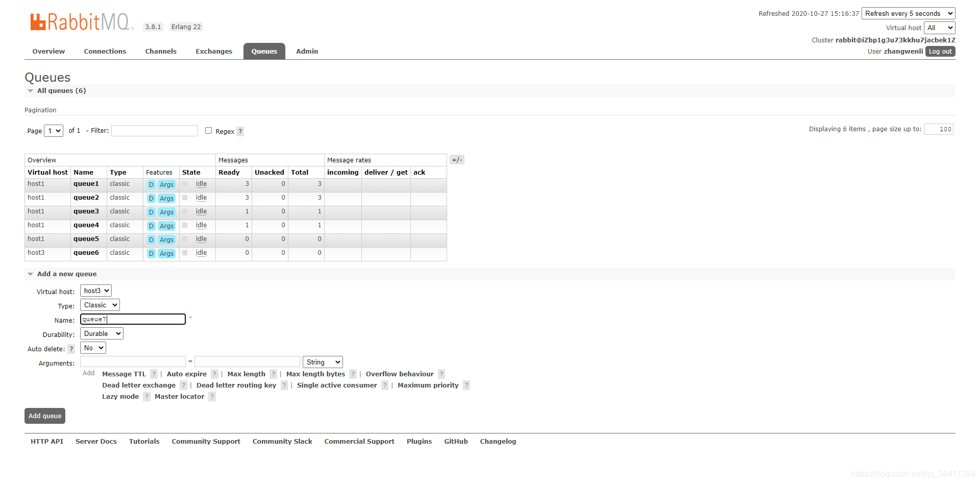Open the GitHub footer link
The width and height of the screenshot is (980, 483).
[456, 442]
